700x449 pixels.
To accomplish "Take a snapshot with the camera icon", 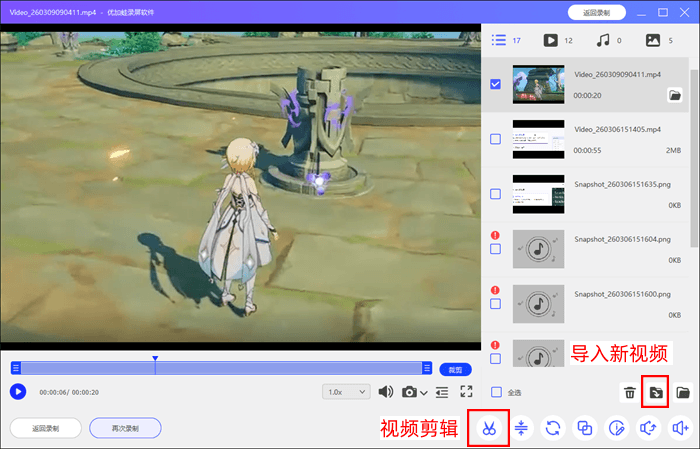I will tap(409, 392).
